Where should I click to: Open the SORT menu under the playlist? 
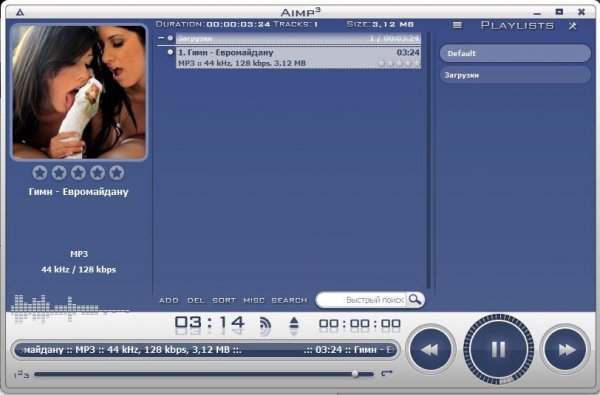point(224,300)
